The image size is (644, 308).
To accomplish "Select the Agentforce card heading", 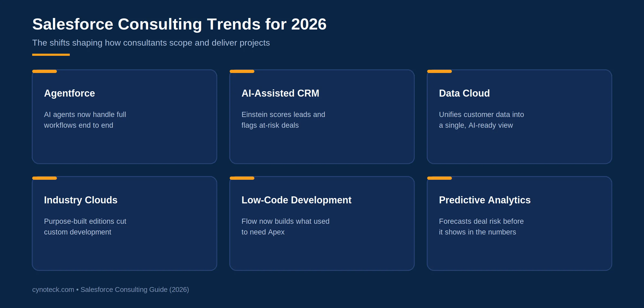I will click(69, 93).
